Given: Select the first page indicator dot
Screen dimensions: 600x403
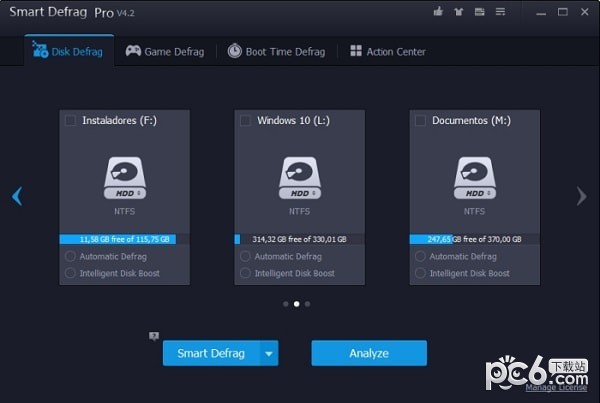Looking at the screenshot, I should click(x=285, y=304).
